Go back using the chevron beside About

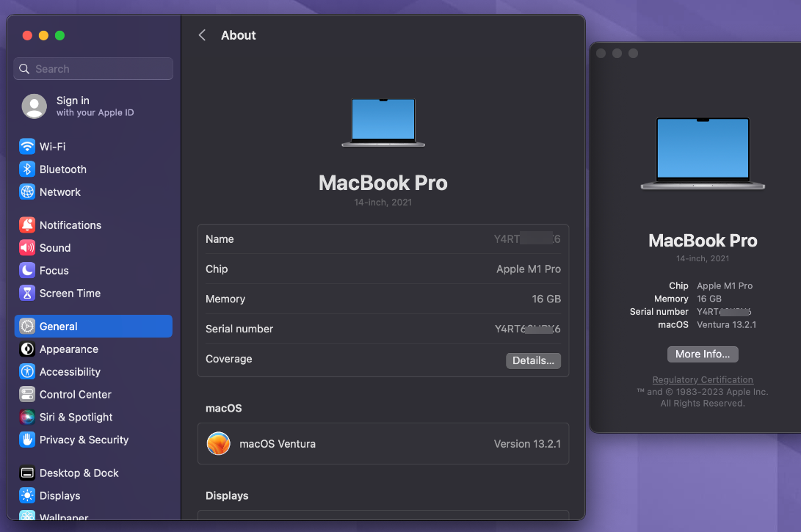click(203, 35)
